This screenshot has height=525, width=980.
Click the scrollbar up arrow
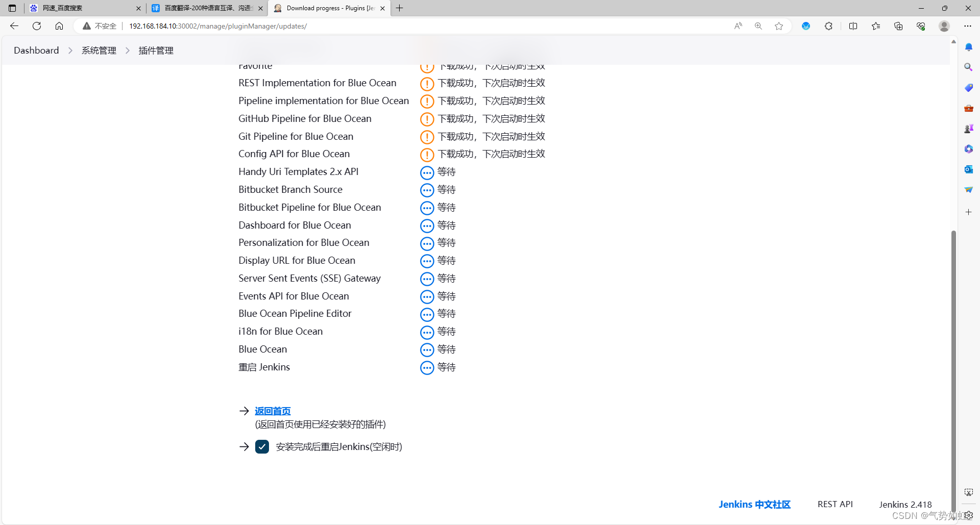pos(953,42)
